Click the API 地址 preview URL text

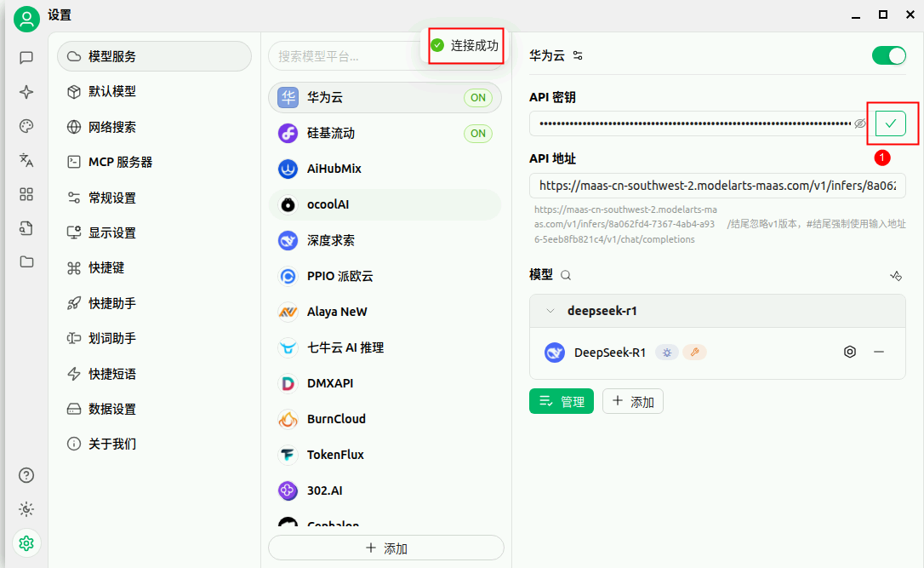625,224
